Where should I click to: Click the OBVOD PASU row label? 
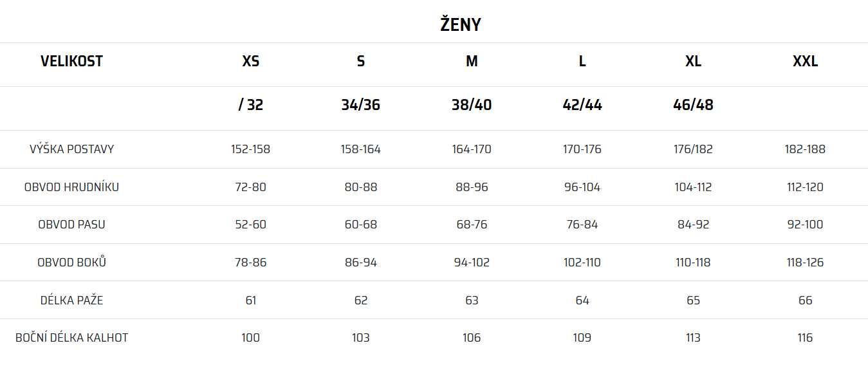(x=71, y=225)
